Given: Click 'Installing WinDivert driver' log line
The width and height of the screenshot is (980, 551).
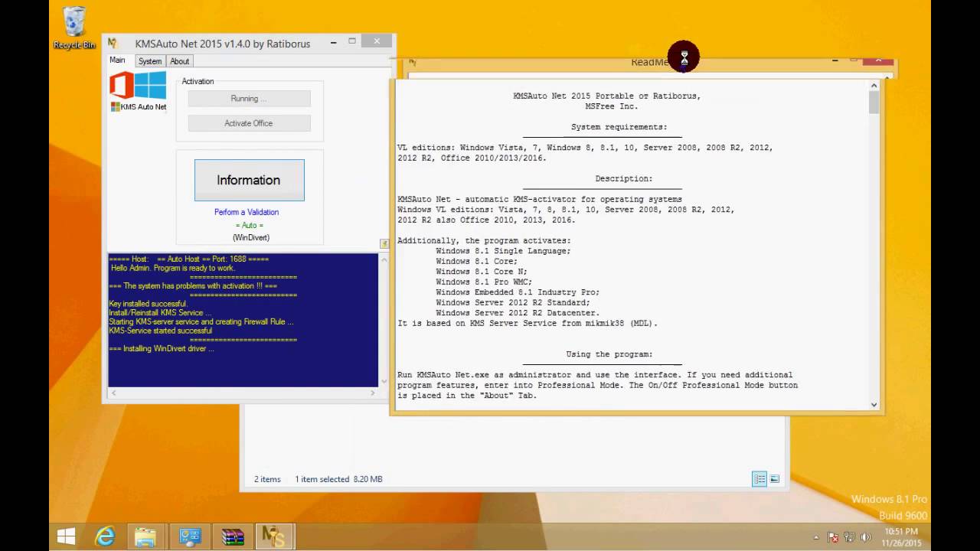Looking at the screenshot, I should [x=162, y=348].
